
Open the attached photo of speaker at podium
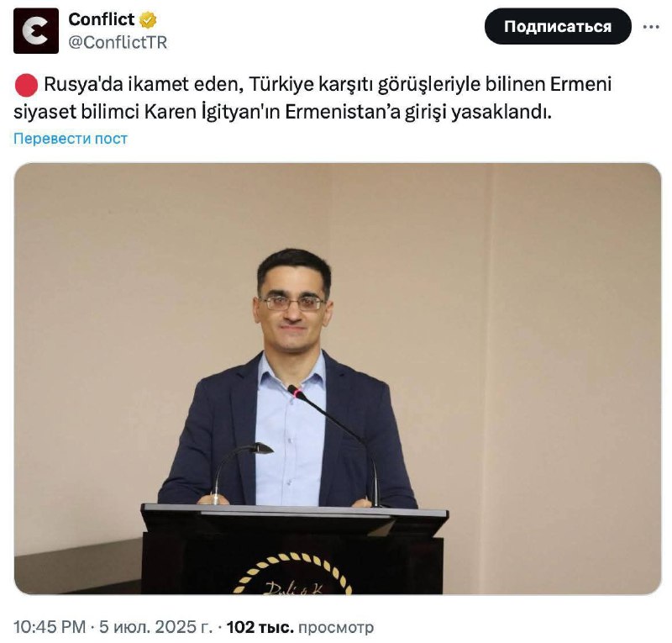[x=338, y=378]
